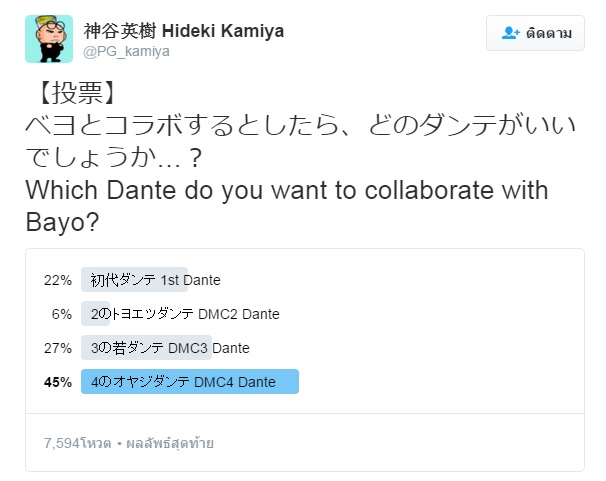
Task: Click the 27% result label
Action: coord(58,348)
